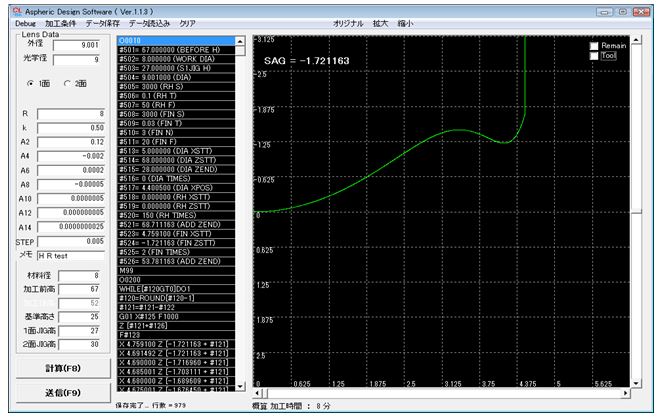The image size is (657, 419).
Task: Click the A12 coefficient field
Action: pyautogui.click(x=71, y=213)
